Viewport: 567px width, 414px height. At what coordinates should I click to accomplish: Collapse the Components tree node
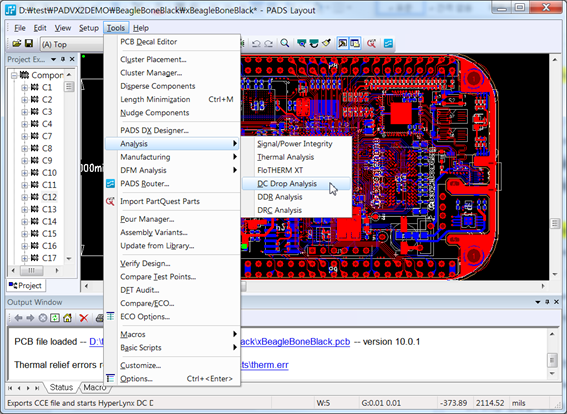tap(14, 75)
